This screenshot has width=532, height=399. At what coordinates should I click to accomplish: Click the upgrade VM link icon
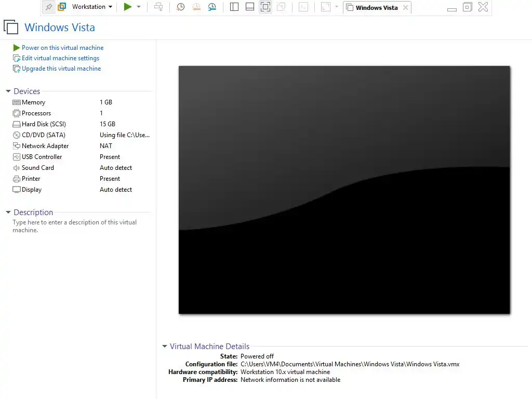coord(16,69)
